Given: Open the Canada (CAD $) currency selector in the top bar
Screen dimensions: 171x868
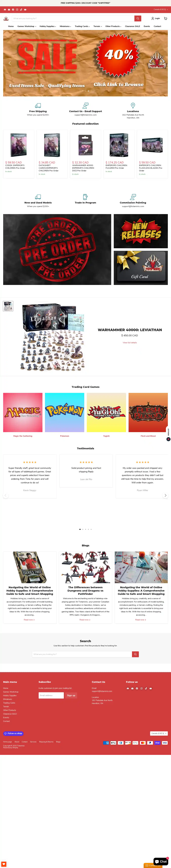Looking at the screenshot, I should [x=160, y=9].
